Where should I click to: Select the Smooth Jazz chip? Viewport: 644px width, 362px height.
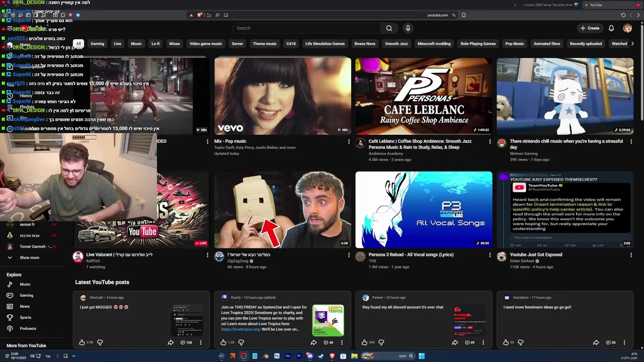tap(396, 44)
